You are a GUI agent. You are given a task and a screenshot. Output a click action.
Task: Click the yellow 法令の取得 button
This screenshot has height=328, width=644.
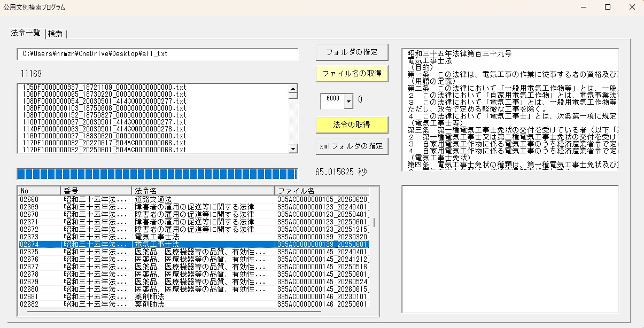coord(352,124)
